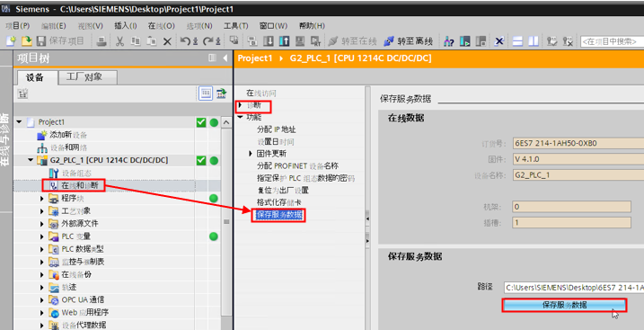Split the editor space horizontally
Viewport: 644px width, 330px height.
click(x=517, y=41)
